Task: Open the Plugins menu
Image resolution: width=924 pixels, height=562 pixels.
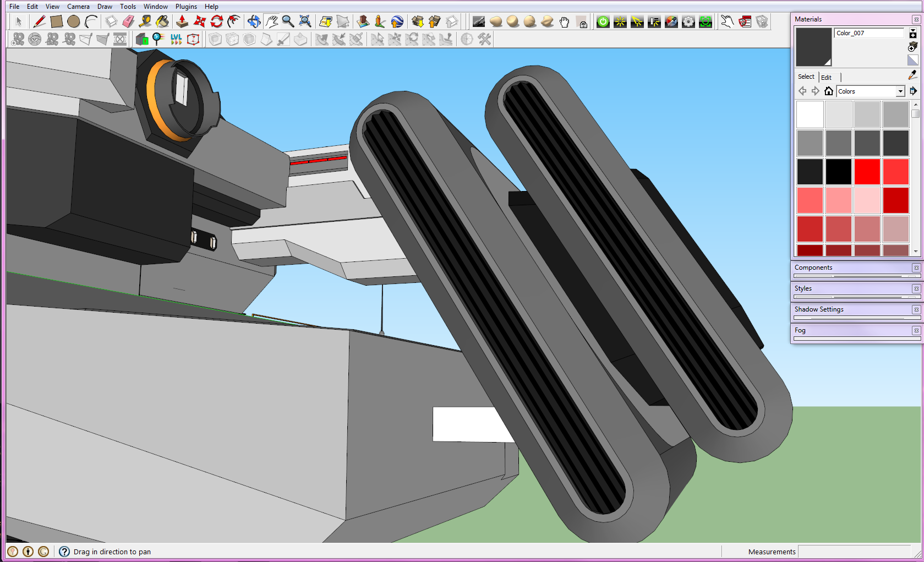Action: click(186, 7)
